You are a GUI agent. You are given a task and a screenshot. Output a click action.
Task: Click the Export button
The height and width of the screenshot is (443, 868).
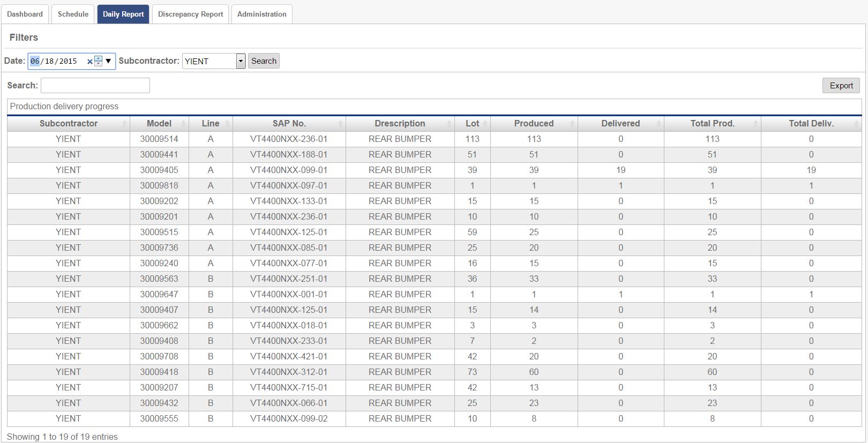841,86
